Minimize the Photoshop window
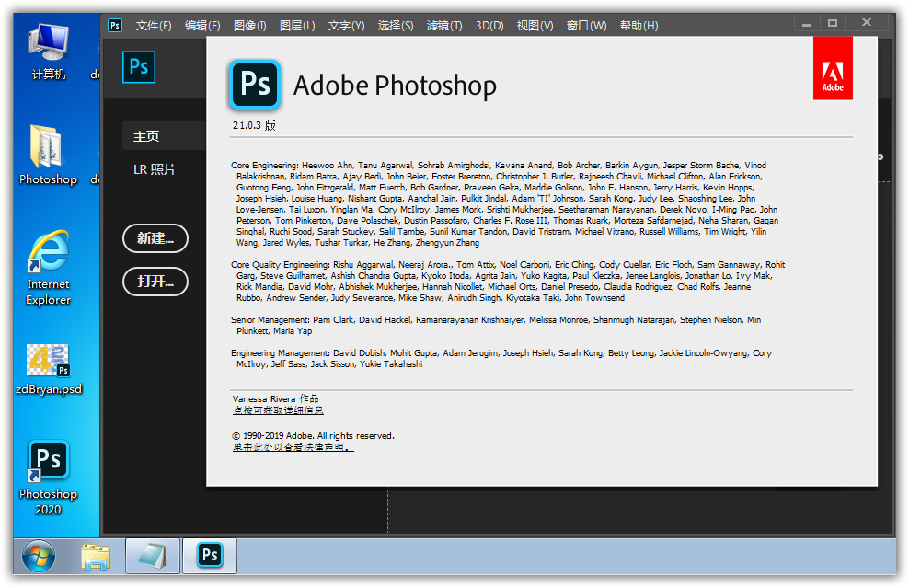909x588 pixels. click(x=806, y=24)
